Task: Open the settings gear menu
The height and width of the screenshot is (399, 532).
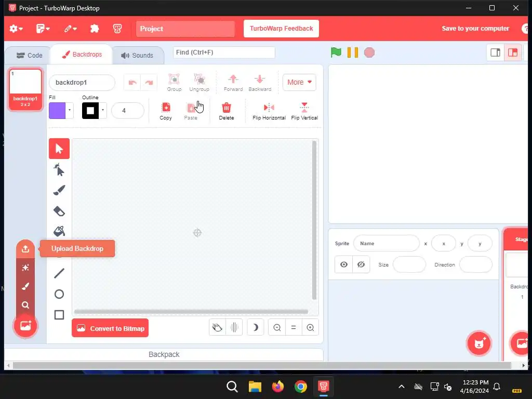Action: (x=16, y=29)
